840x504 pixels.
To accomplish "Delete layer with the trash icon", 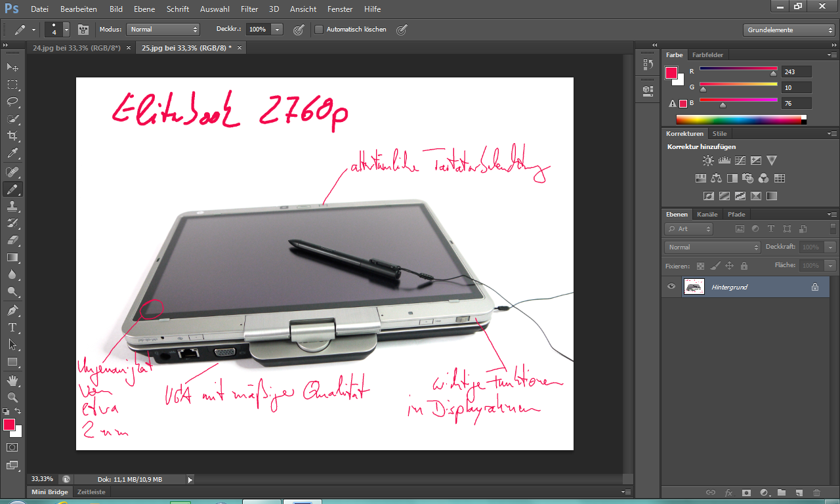I will [x=816, y=492].
